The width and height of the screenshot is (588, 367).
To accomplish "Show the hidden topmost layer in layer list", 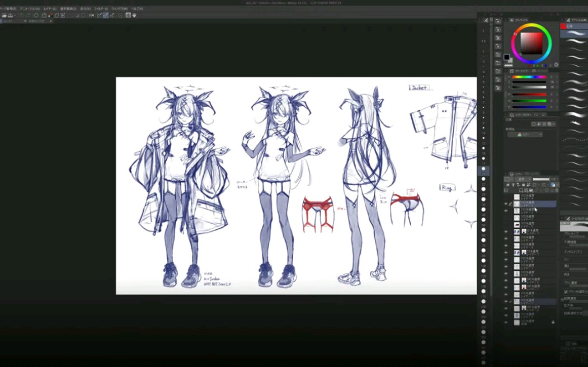I will (506, 197).
